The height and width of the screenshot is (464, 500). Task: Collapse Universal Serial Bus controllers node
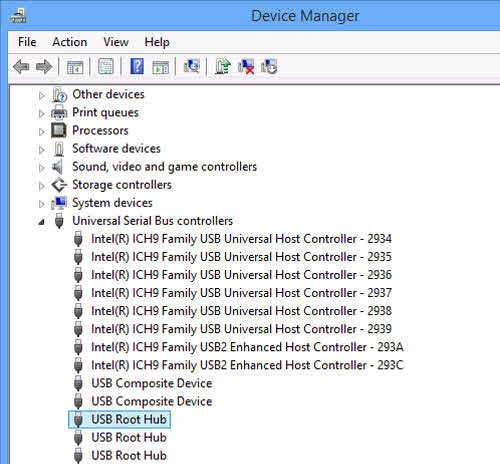click(x=41, y=221)
